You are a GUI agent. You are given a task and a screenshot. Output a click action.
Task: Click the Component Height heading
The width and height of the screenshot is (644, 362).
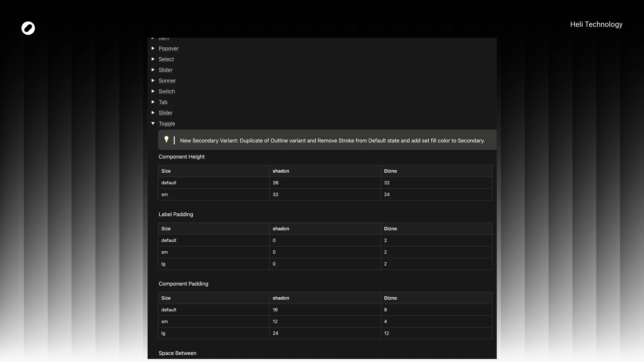tap(181, 157)
